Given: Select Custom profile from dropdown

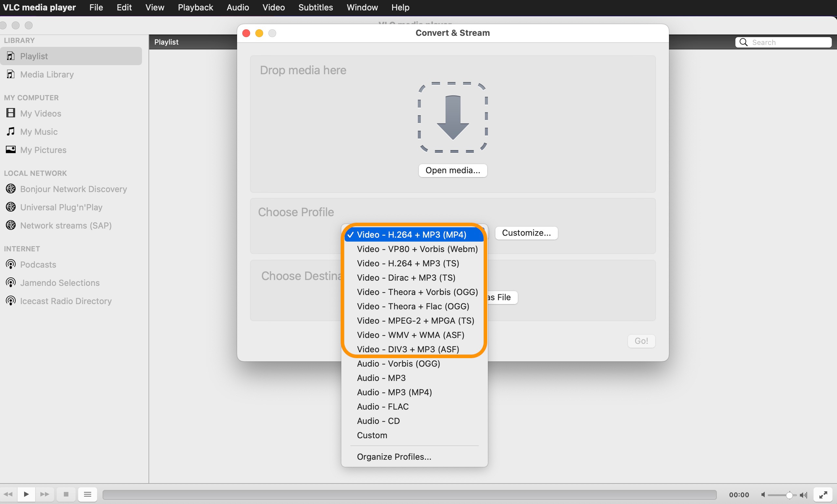Looking at the screenshot, I should click(x=372, y=435).
